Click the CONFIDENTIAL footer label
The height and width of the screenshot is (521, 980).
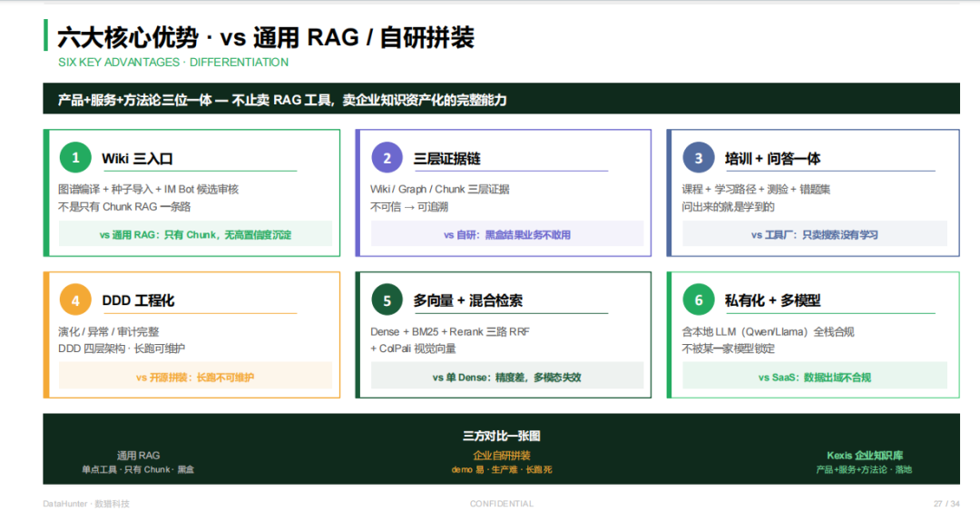[502, 504]
